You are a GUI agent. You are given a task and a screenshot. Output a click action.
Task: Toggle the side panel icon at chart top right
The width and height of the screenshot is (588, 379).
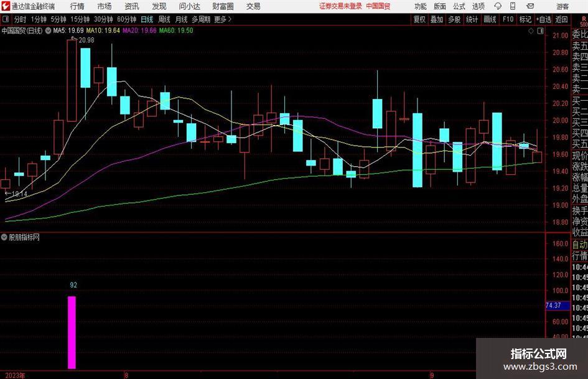540,31
